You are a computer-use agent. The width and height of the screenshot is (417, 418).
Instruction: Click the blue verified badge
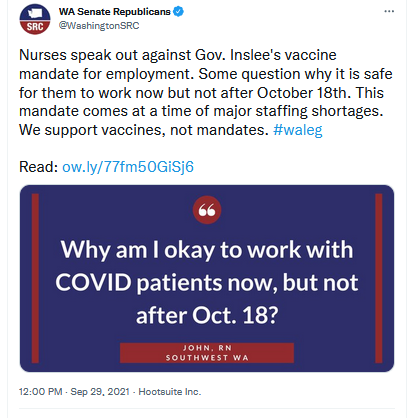[178, 12]
